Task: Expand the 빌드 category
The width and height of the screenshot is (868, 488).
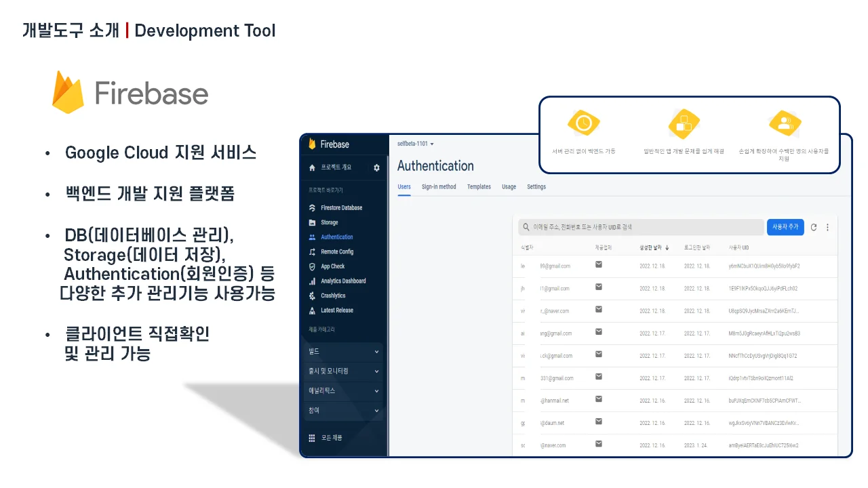Action: click(344, 352)
